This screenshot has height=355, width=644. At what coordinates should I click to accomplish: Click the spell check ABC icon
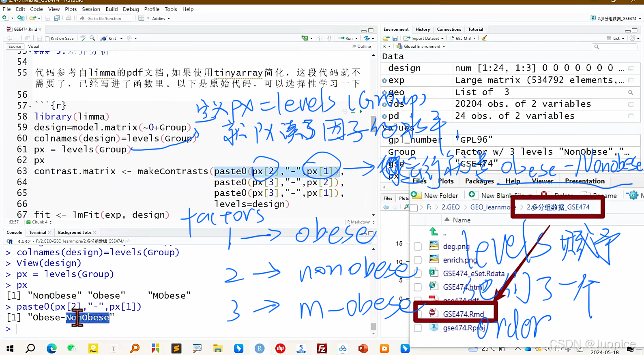(83, 38)
